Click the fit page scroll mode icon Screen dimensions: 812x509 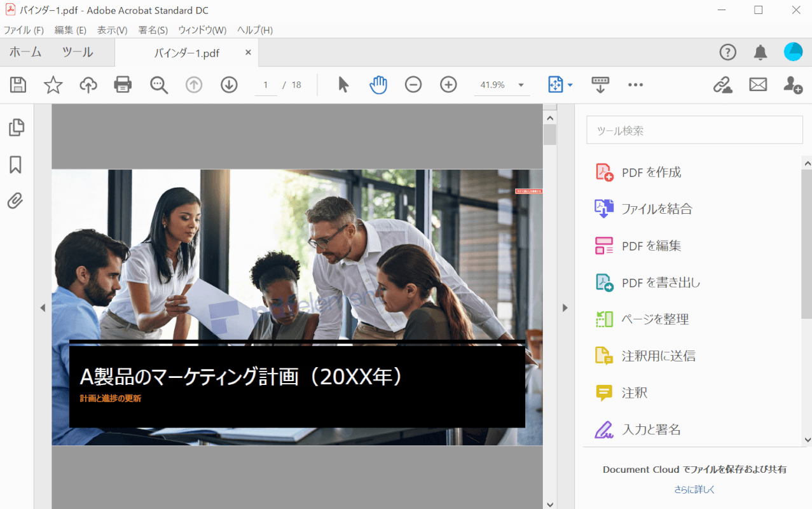pyautogui.click(x=556, y=85)
